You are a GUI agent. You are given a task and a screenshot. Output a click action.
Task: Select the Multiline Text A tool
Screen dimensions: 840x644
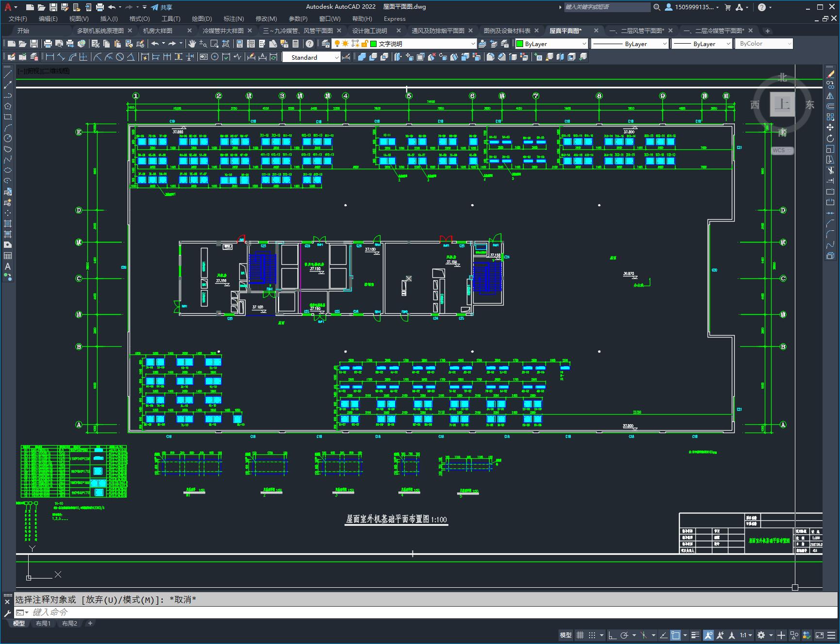pyautogui.click(x=8, y=266)
